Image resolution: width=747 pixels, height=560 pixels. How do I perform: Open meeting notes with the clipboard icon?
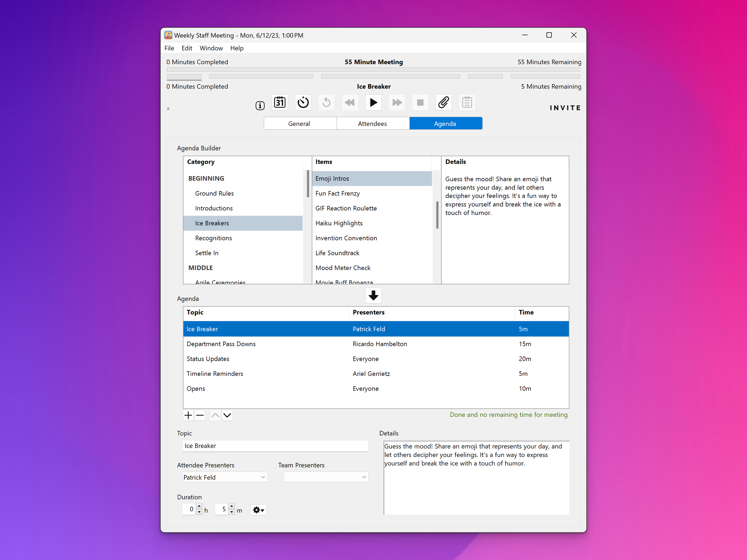coord(467,102)
